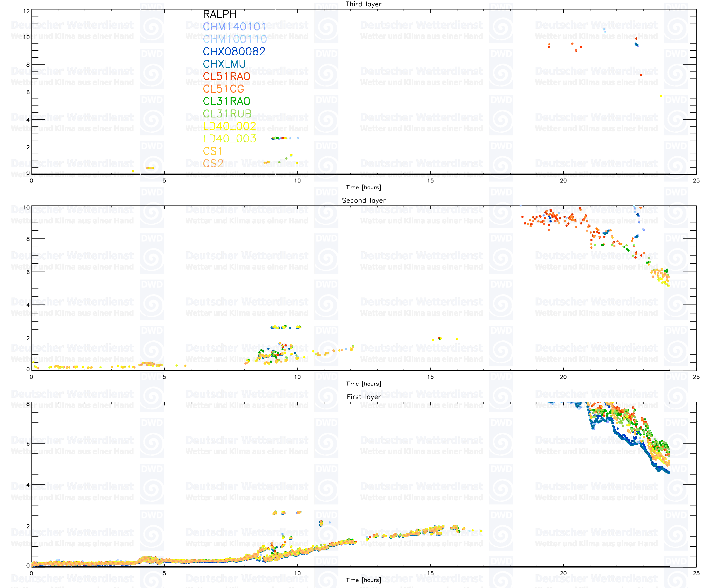Click the CS2 legend entry
Image resolution: width=707 pixels, height=588 pixels.
point(213,164)
